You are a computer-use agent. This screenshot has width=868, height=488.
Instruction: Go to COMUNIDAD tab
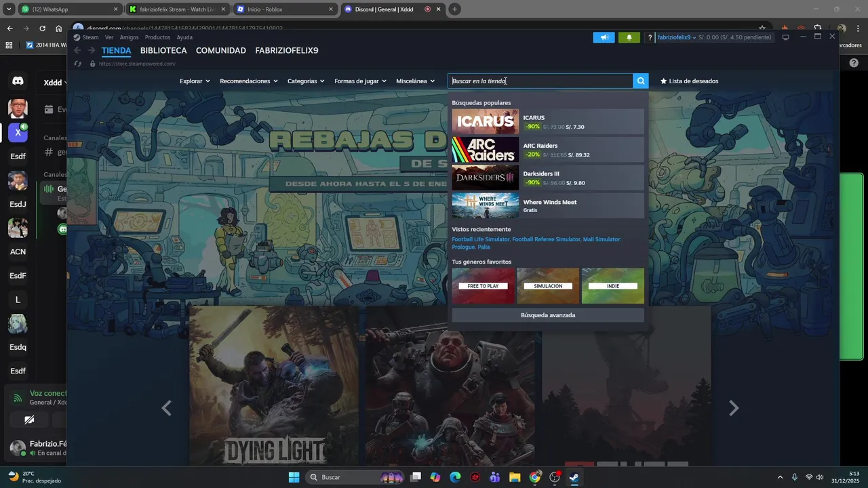221,51
